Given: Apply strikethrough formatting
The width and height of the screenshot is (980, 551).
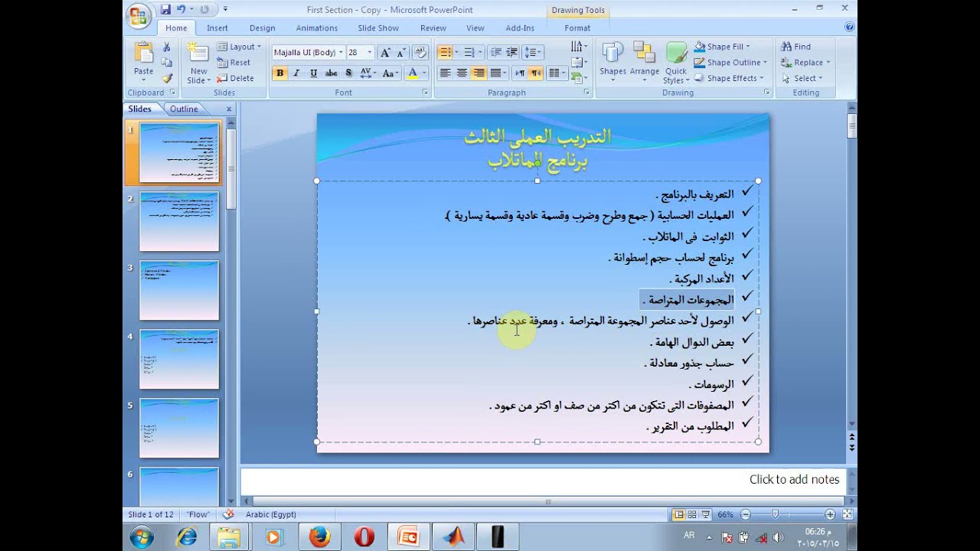Looking at the screenshot, I should 331,73.
